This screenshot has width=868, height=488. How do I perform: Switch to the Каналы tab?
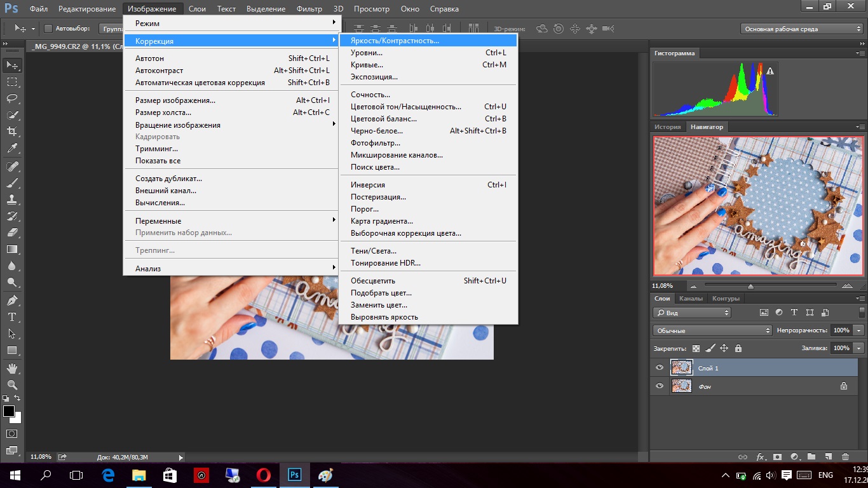[x=691, y=299]
